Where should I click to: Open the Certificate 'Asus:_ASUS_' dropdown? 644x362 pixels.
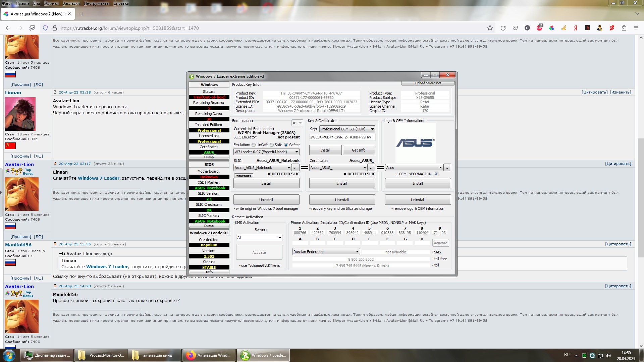point(338,168)
